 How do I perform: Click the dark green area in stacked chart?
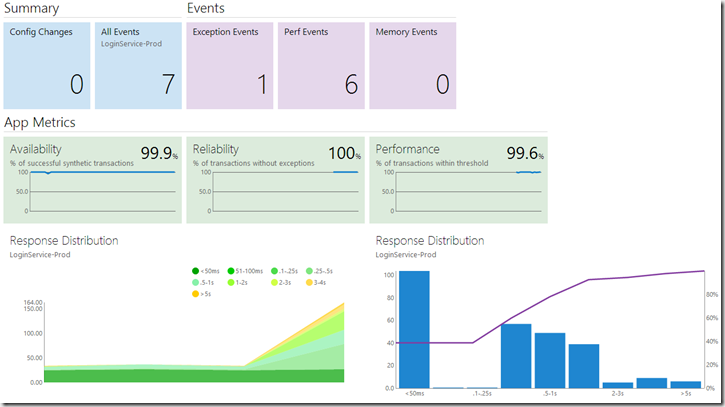coord(194,376)
